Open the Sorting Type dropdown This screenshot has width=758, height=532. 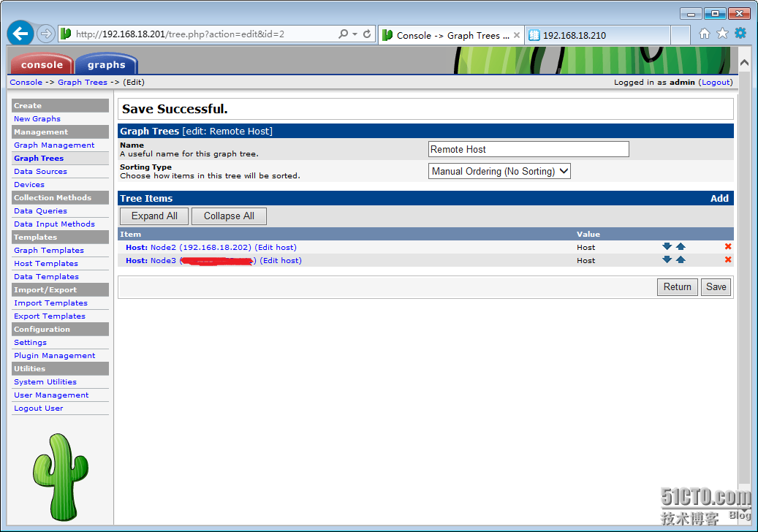tap(499, 171)
